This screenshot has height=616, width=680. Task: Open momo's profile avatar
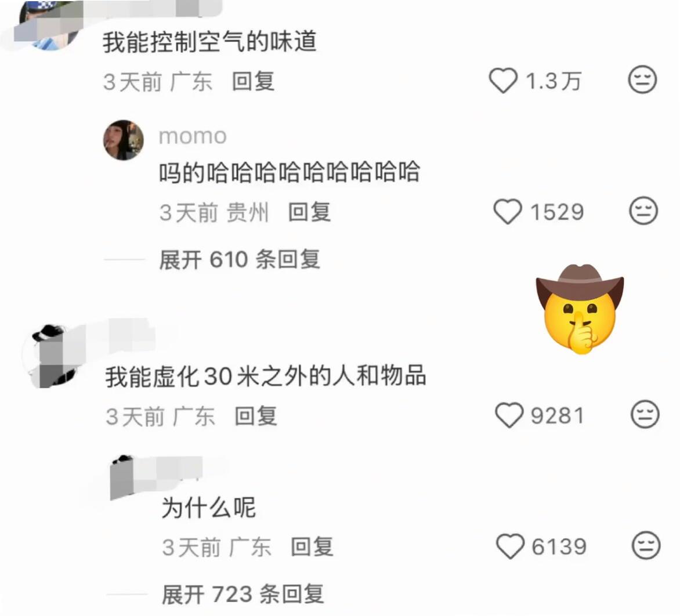[123, 140]
